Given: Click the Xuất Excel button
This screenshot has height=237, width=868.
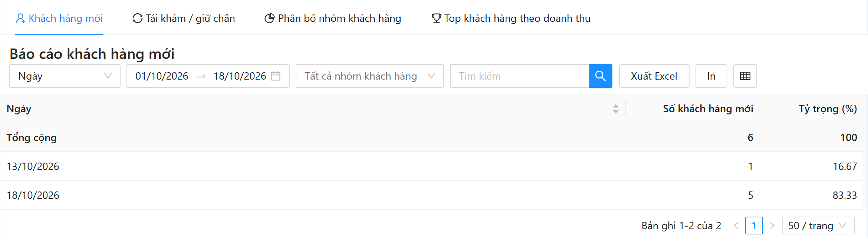Looking at the screenshot, I should [x=654, y=76].
